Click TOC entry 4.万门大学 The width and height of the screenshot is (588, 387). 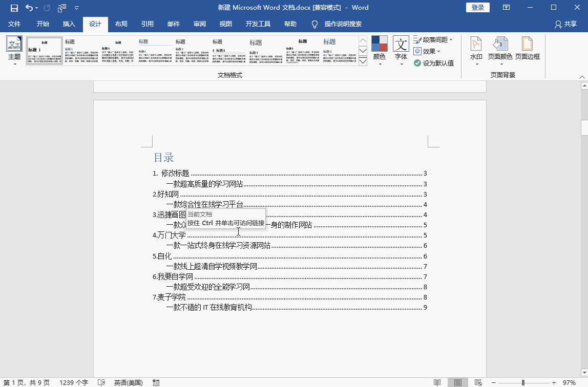click(170, 235)
